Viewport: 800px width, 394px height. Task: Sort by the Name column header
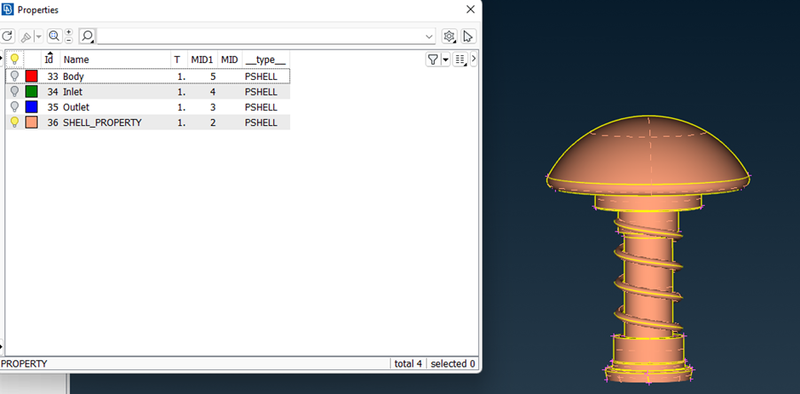(76, 60)
